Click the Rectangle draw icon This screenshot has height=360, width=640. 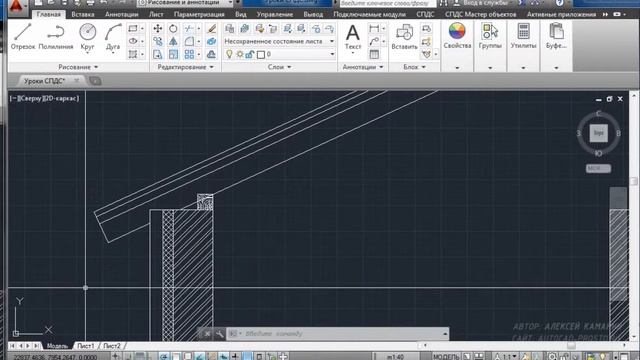coord(133,29)
